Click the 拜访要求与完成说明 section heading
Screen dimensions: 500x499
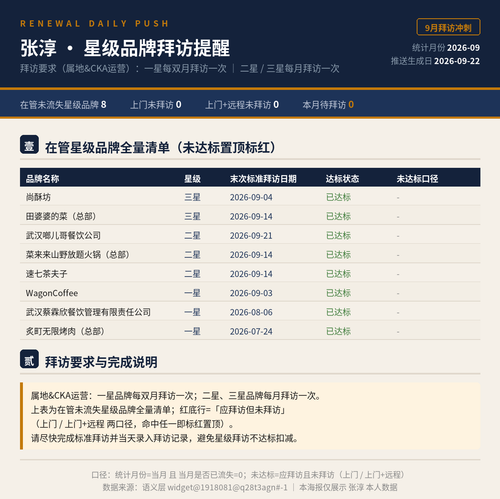[101, 362]
